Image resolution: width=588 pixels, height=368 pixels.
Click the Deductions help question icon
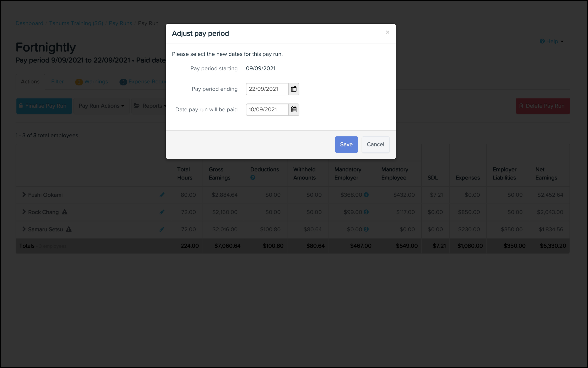point(253,178)
